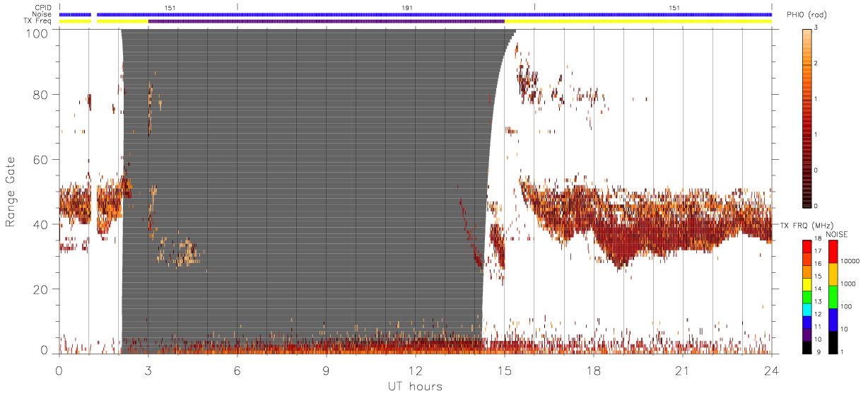Screen dimensions: 868x401
Task: Select the 18 label on TX FRQ legend
Action: click(x=817, y=240)
